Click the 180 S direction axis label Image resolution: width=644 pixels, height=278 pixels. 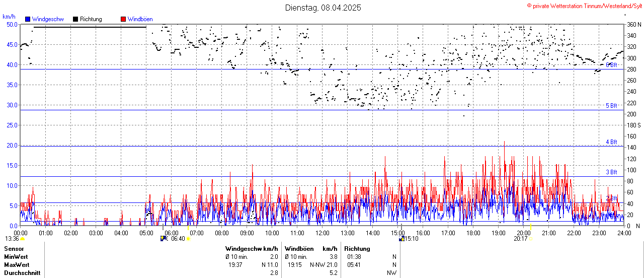coord(634,125)
